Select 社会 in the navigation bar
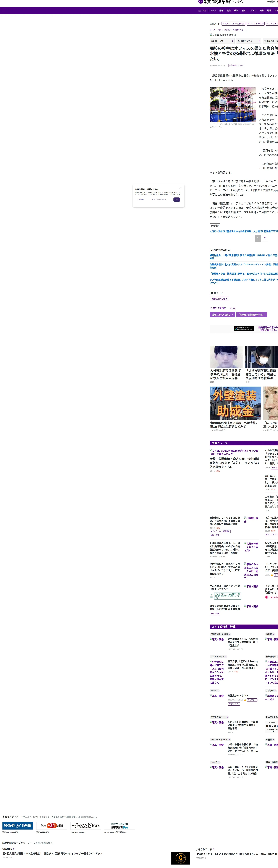 coord(229,10)
